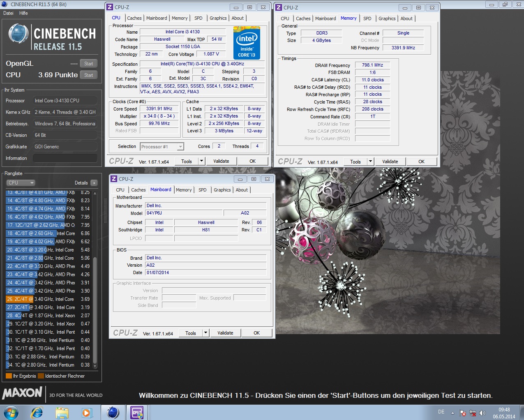524x420 pixels.
Task: Open the Windows Start menu orb
Action: (x=11, y=412)
